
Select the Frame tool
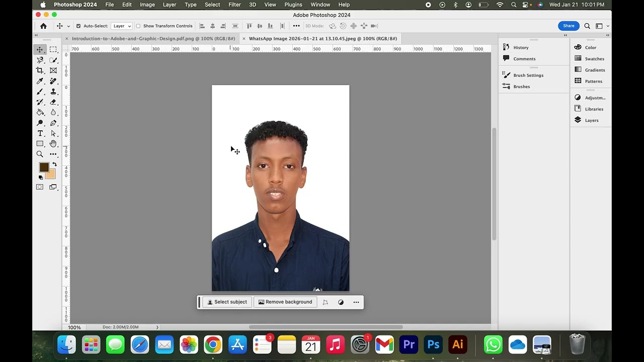(53, 70)
